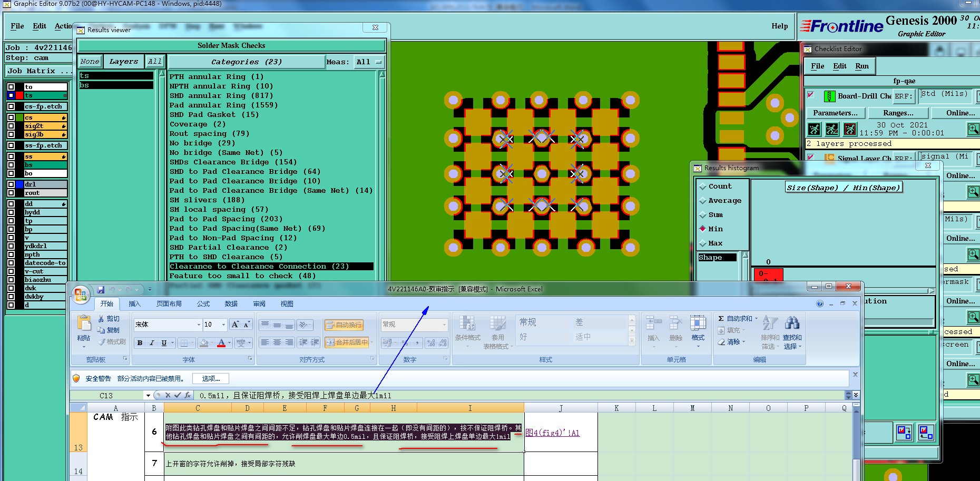Click the Parameters... button
Screen dimensions: 980x481
point(835,113)
